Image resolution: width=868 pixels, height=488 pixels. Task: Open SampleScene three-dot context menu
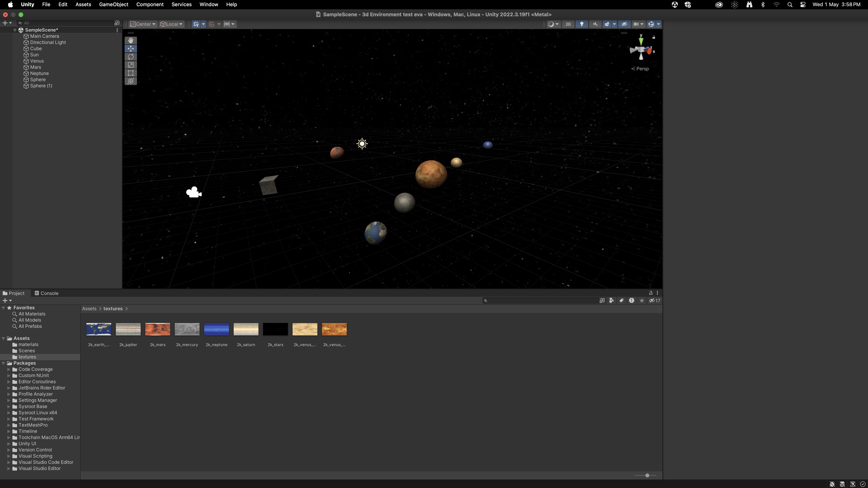point(117,30)
